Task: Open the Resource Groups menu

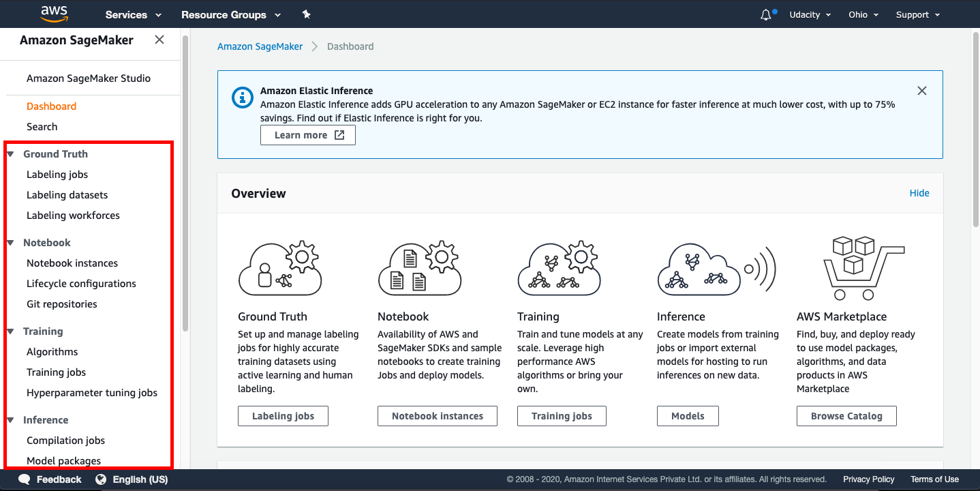Action: click(x=230, y=14)
